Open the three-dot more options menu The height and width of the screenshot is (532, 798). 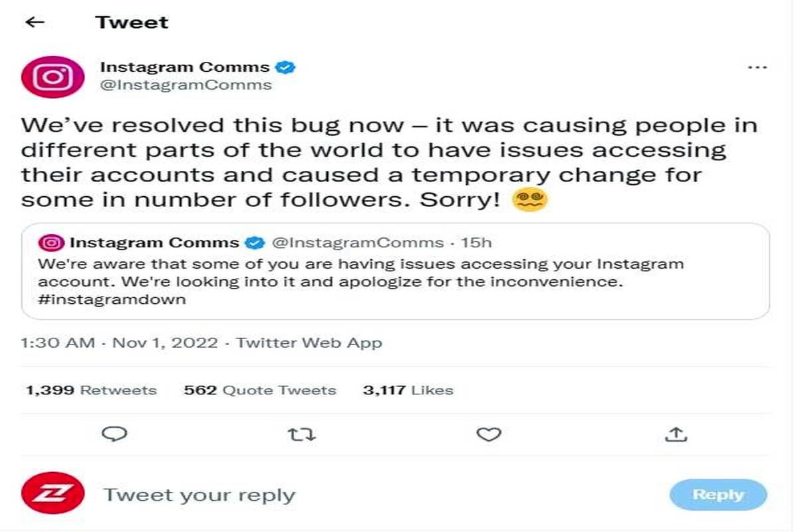click(x=757, y=68)
